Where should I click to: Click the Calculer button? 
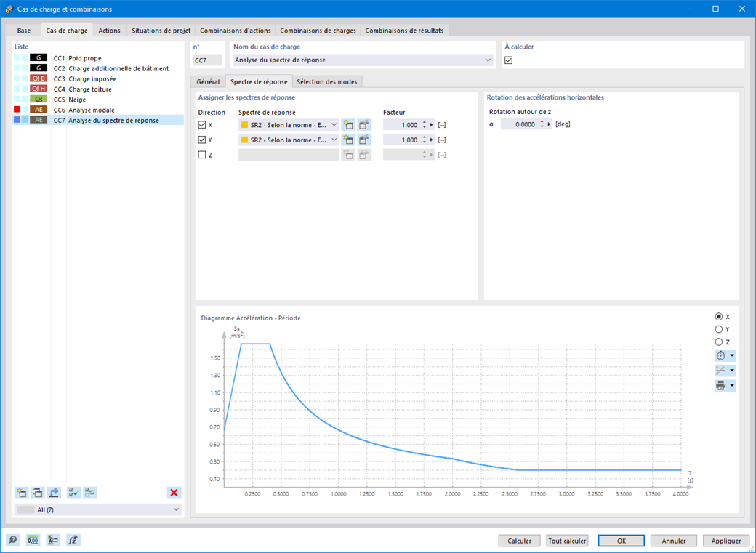519,541
